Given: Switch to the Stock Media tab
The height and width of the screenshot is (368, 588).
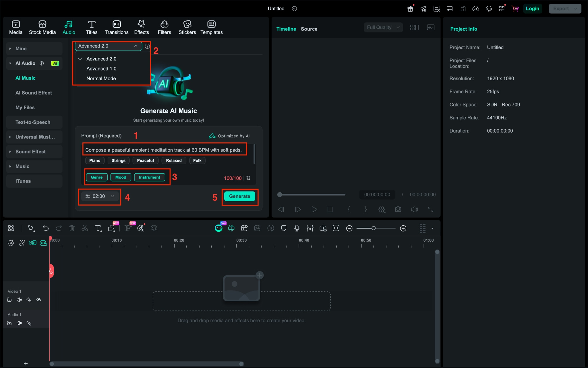Looking at the screenshot, I should (x=42, y=28).
